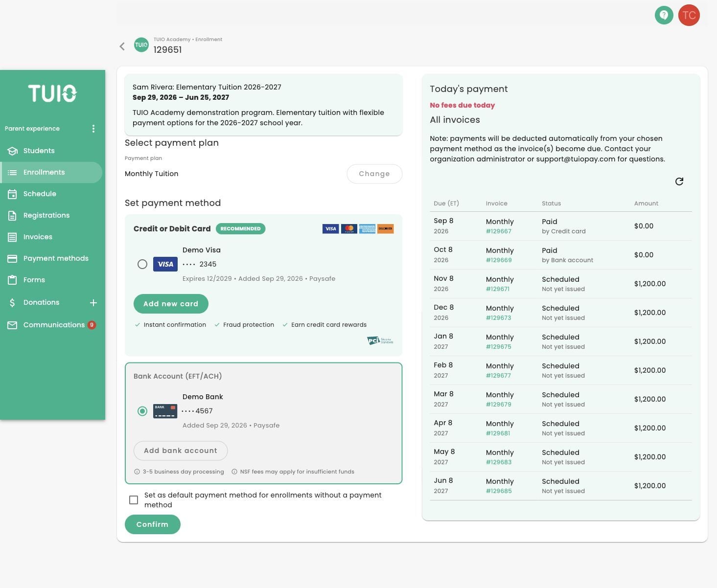This screenshot has height=588, width=717.
Task: Click the "No fees due today" text
Action: coord(463,105)
